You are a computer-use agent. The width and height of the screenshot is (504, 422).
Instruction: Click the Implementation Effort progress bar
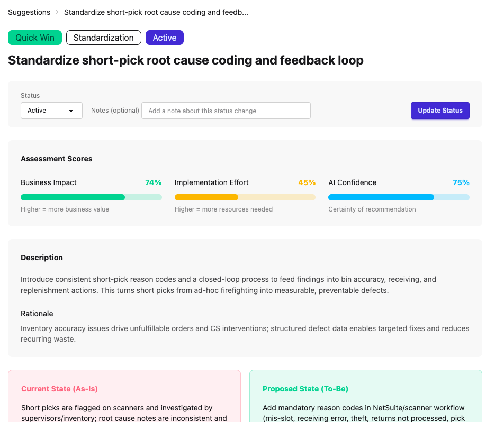point(245,197)
